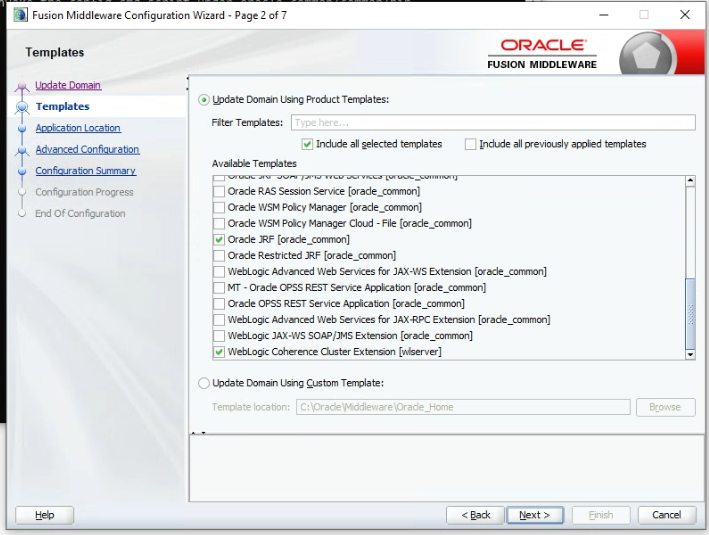Open the Update Domain step link

tap(68, 85)
